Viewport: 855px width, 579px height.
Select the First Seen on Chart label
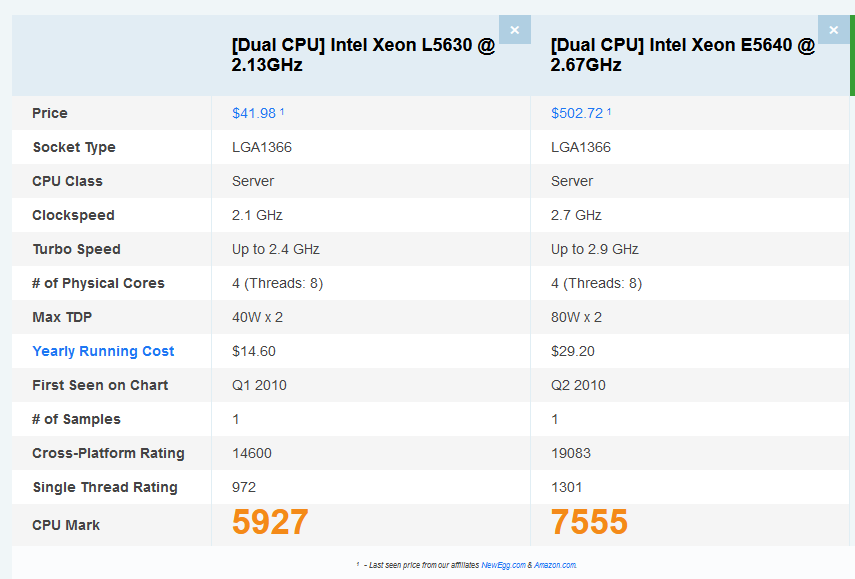click(100, 385)
